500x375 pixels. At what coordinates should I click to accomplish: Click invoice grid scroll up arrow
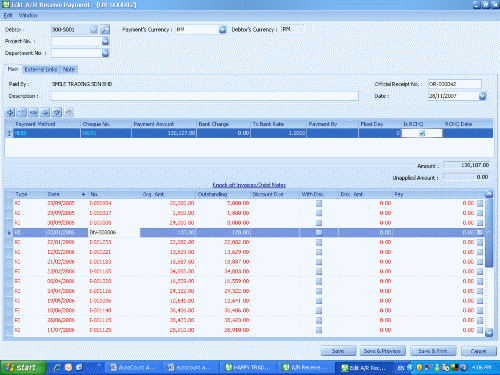pyautogui.click(x=489, y=194)
